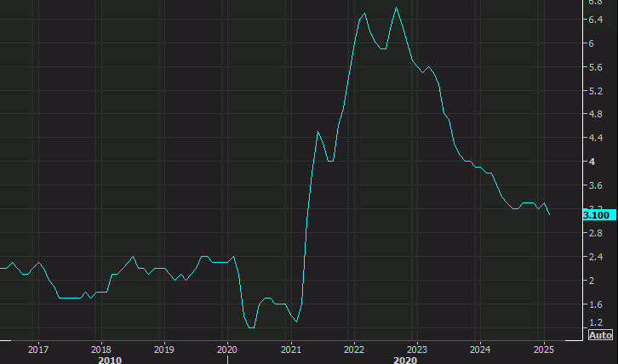Click the 2017 year label on time axis

click(37, 349)
